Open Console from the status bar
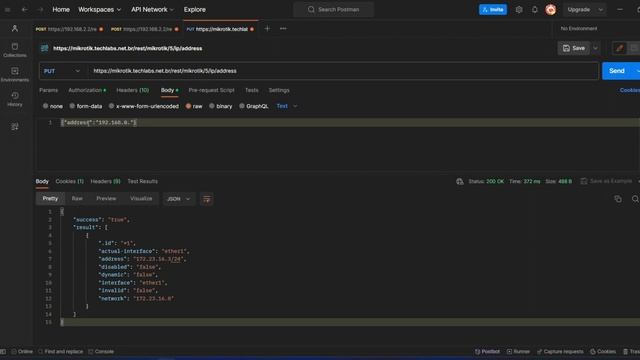Image resolution: width=640 pixels, height=360 pixels. coord(101,351)
